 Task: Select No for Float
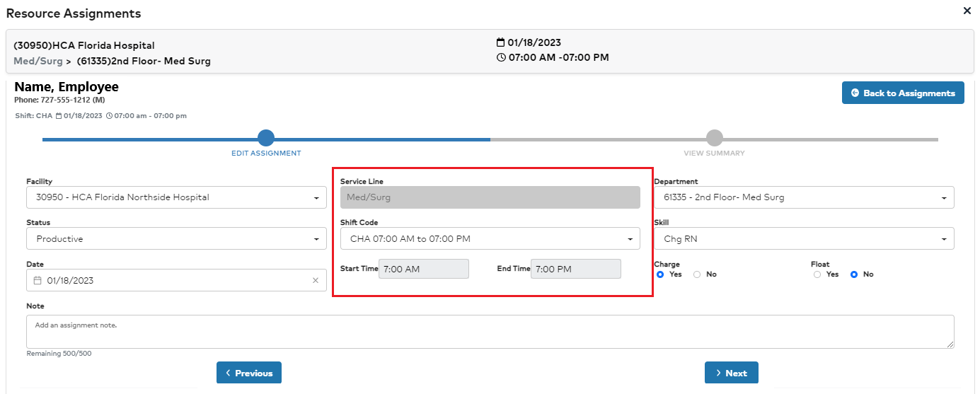coord(854,274)
